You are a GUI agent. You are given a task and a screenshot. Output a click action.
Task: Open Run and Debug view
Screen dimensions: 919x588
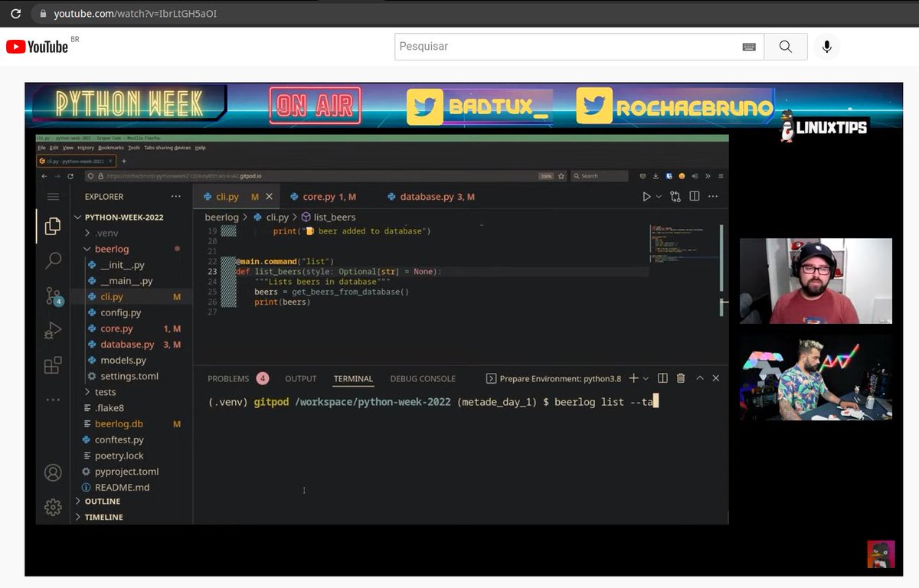point(53,331)
